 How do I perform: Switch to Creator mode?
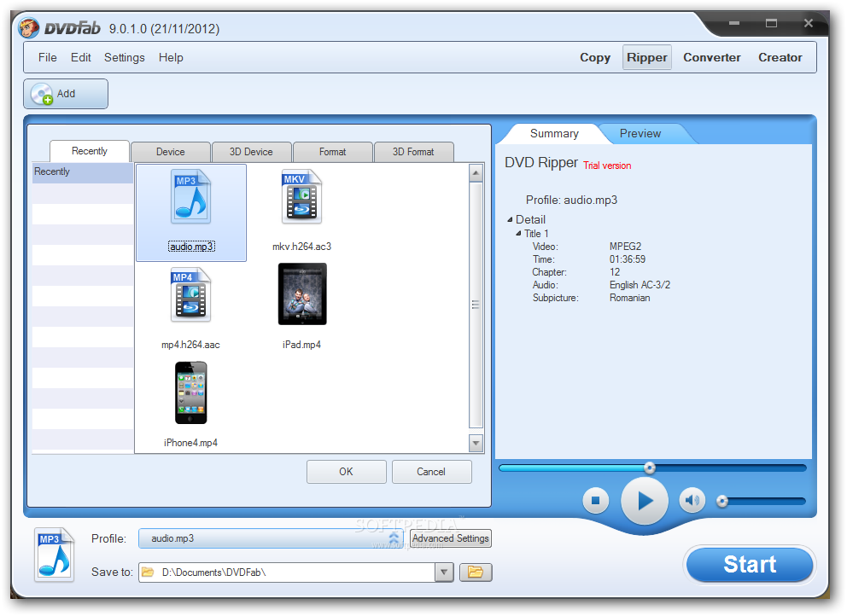[780, 58]
